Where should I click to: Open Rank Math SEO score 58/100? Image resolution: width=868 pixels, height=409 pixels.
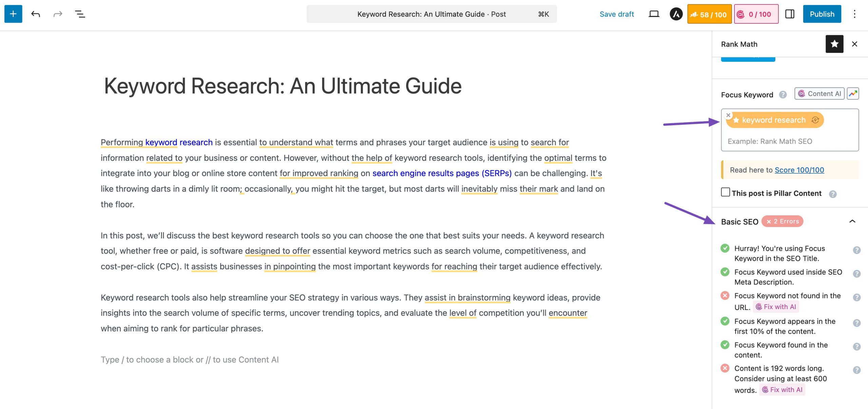pyautogui.click(x=709, y=14)
